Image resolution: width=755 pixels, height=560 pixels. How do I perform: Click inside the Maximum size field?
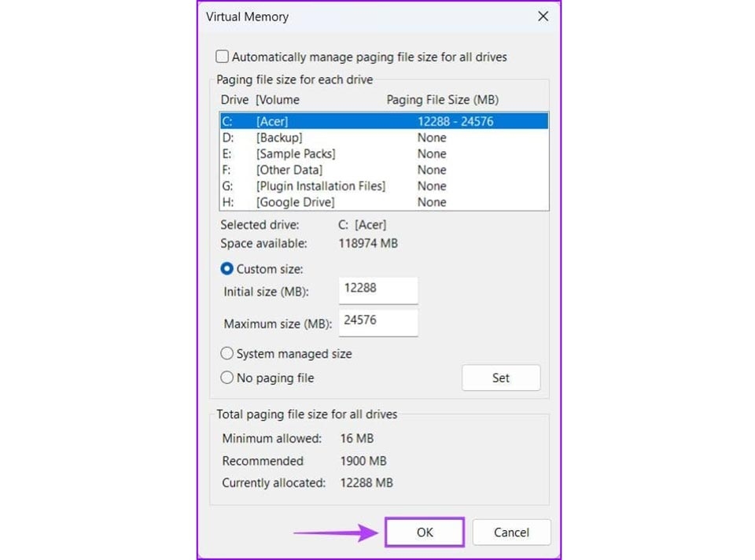point(378,322)
